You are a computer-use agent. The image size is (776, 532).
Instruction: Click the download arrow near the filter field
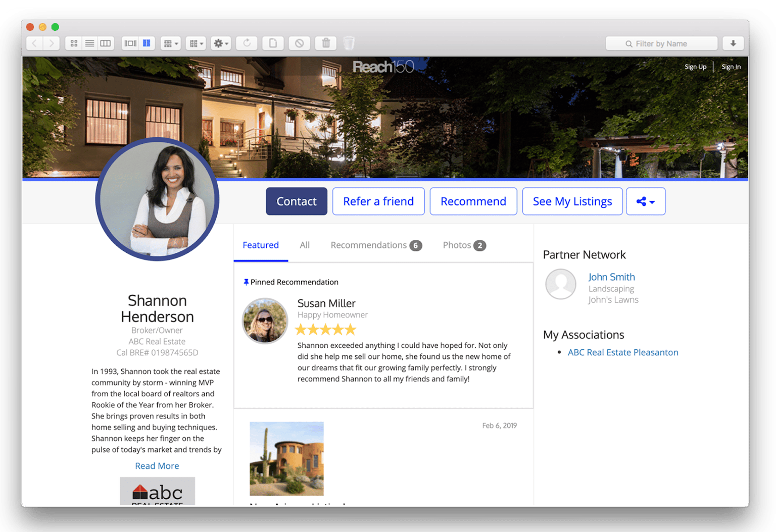click(733, 43)
